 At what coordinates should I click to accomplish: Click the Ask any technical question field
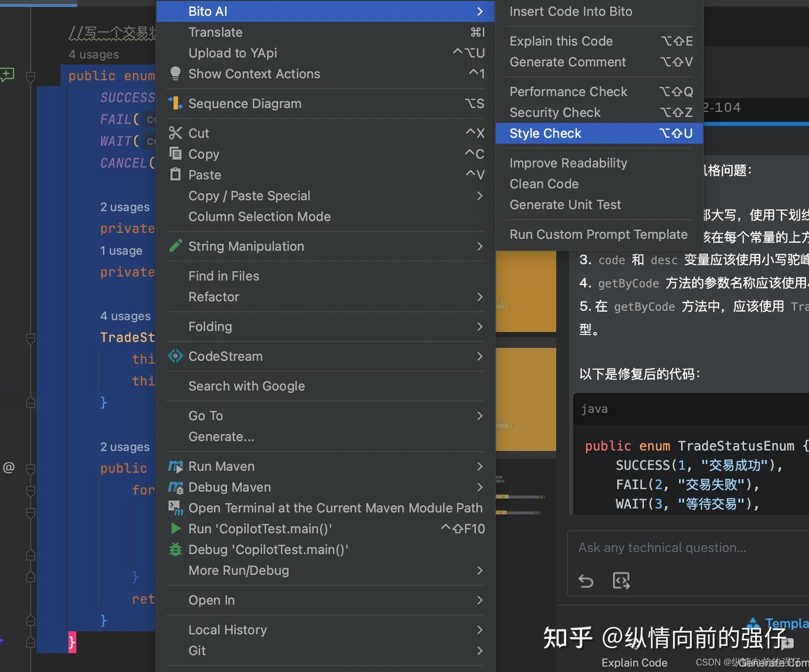662,547
